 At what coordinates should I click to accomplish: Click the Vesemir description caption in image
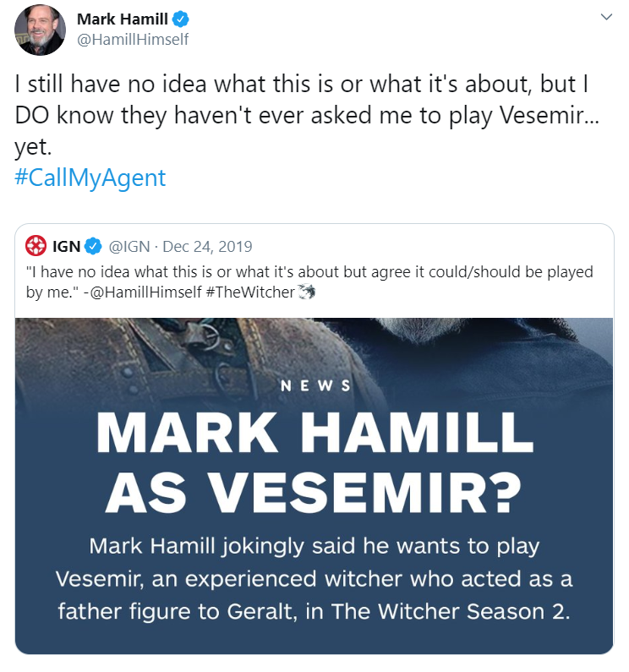[x=314, y=578]
